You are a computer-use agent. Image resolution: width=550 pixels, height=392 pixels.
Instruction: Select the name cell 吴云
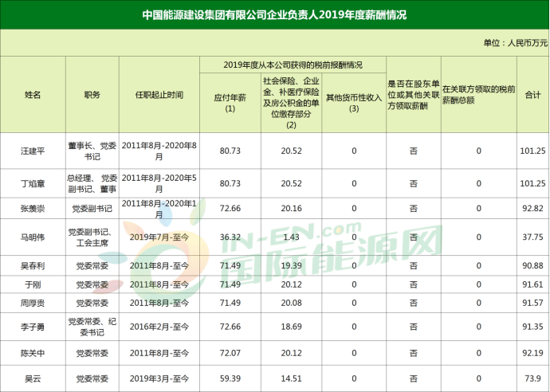[x=33, y=378]
